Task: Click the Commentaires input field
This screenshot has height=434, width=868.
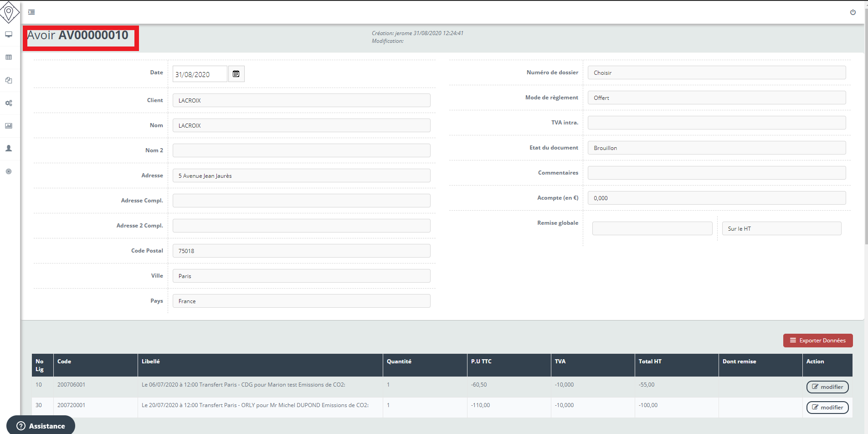Action: click(716, 173)
